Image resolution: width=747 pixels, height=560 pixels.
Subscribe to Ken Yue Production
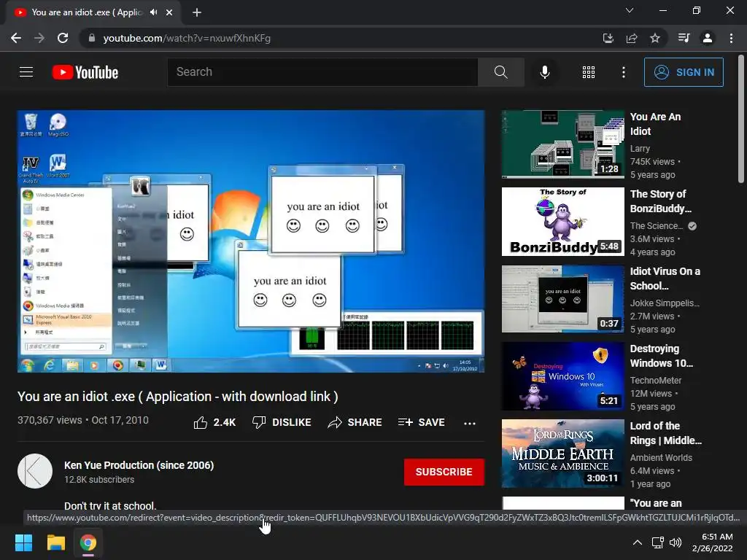(444, 472)
